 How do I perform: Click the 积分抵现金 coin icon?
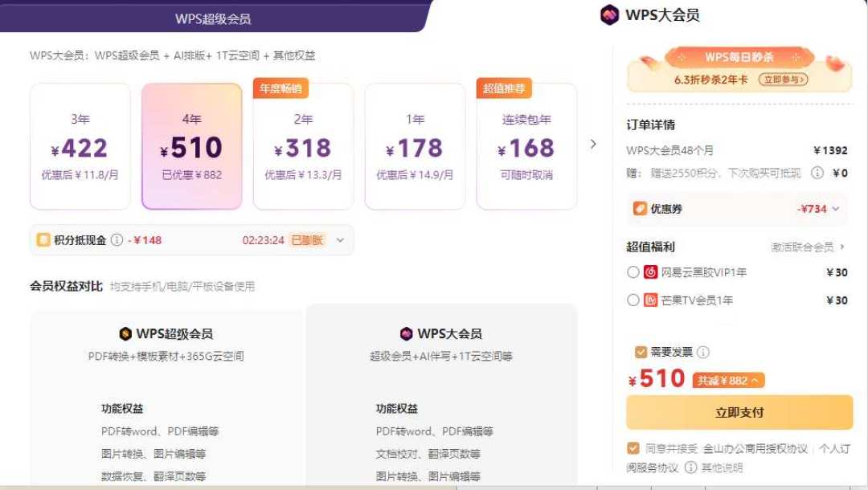point(43,240)
